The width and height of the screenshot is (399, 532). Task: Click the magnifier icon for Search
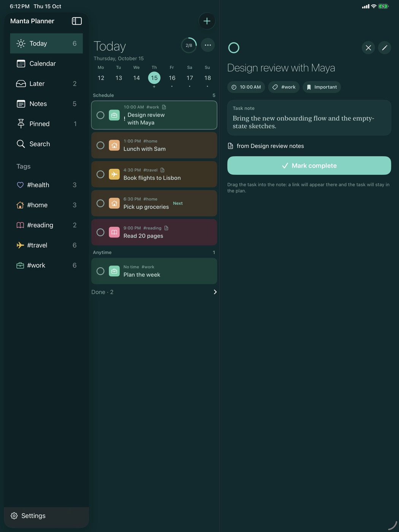[x=21, y=144]
